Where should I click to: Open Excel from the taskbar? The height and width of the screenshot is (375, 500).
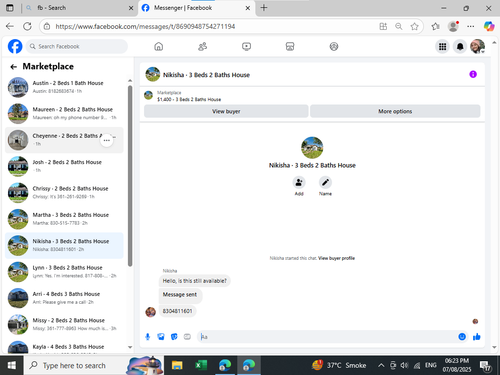click(201, 365)
